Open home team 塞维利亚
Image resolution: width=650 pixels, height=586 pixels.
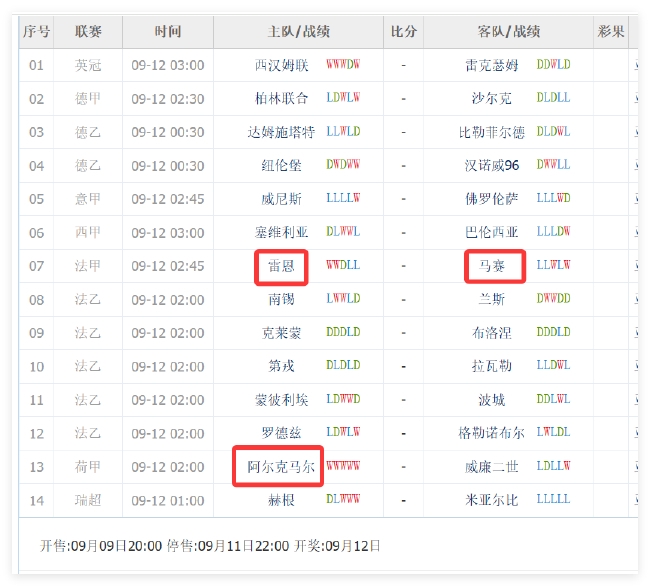[281, 232]
